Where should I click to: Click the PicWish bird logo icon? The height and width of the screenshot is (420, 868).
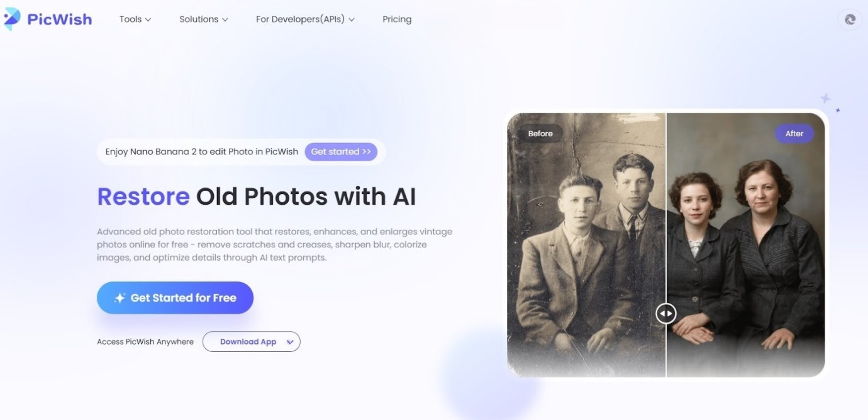(12, 19)
